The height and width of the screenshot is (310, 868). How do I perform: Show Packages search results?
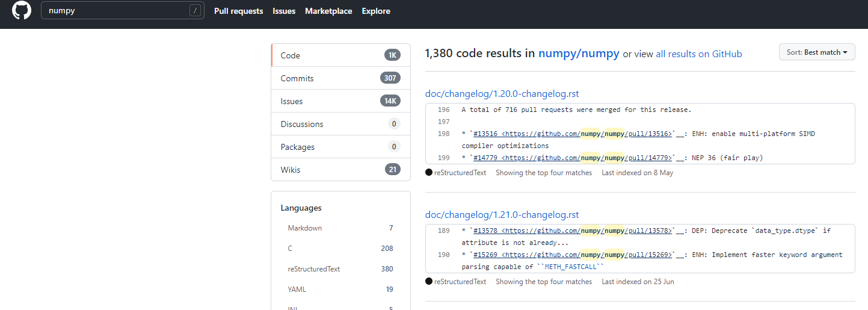click(x=340, y=147)
